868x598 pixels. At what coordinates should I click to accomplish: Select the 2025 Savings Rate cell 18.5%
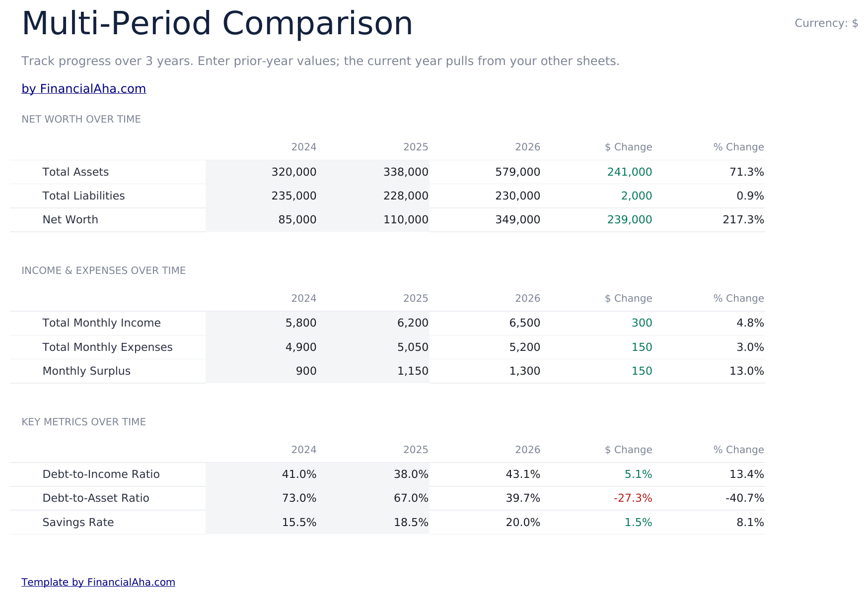pyautogui.click(x=411, y=523)
